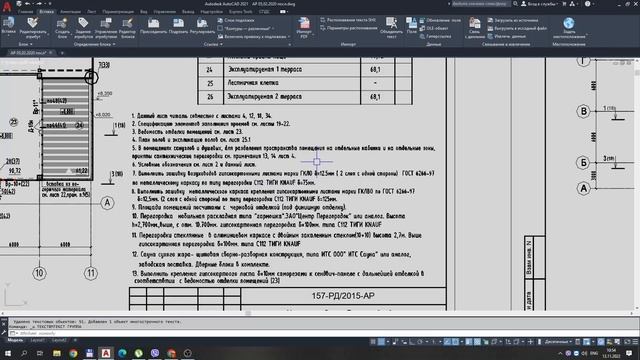This screenshot has height=360, width=640.
Task: Open quick access toolbar customize dropdown
Action: tap(50, 4)
